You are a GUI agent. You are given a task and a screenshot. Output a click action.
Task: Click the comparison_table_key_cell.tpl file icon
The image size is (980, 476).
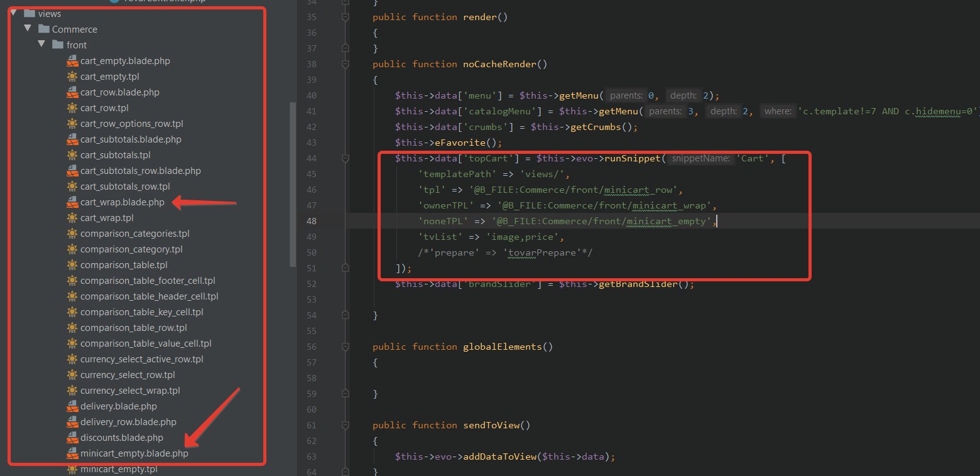click(72, 312)
